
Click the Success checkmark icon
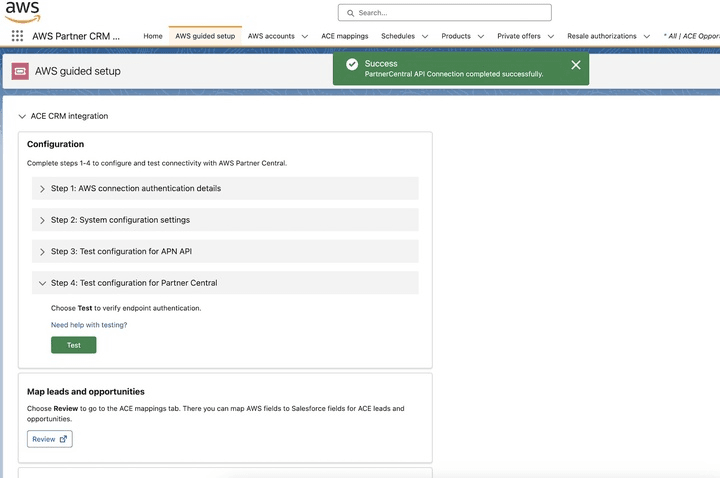click(x=352, y=64)
